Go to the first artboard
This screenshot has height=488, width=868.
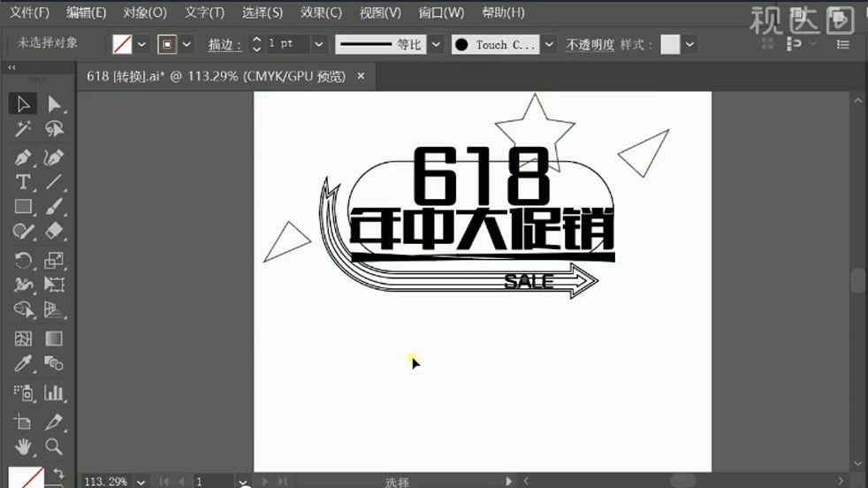[164, 481]
